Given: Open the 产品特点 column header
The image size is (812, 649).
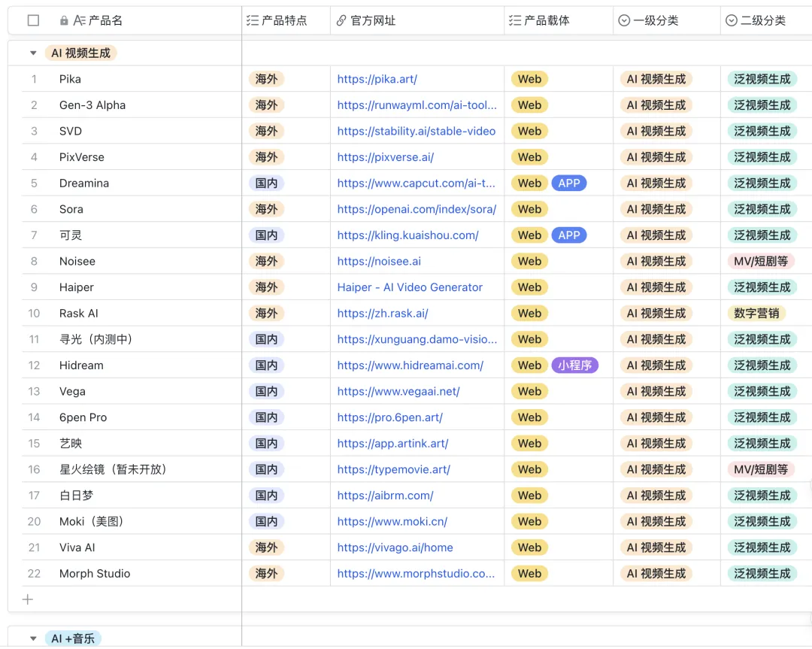Looking at the screenshot, I should pos(286,20).
